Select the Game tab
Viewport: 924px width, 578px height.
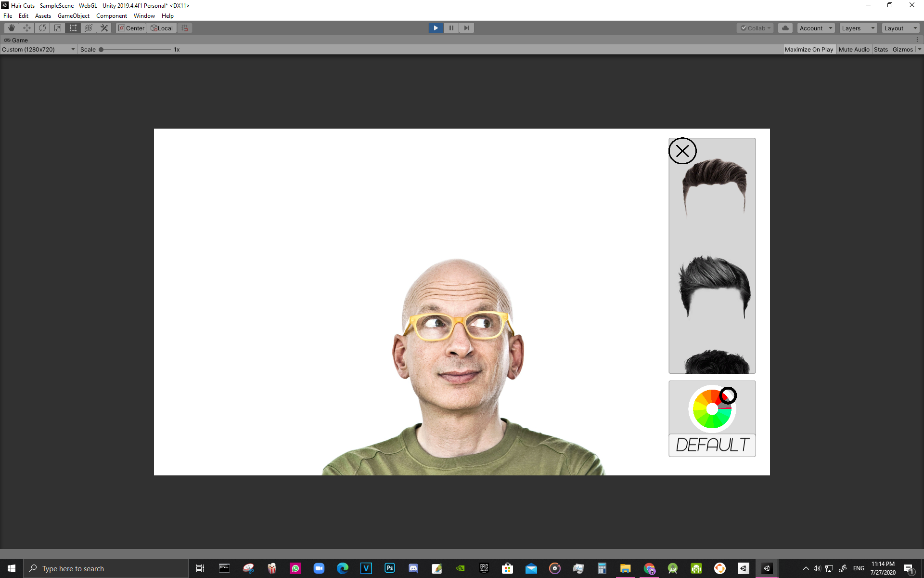(16, 40)
